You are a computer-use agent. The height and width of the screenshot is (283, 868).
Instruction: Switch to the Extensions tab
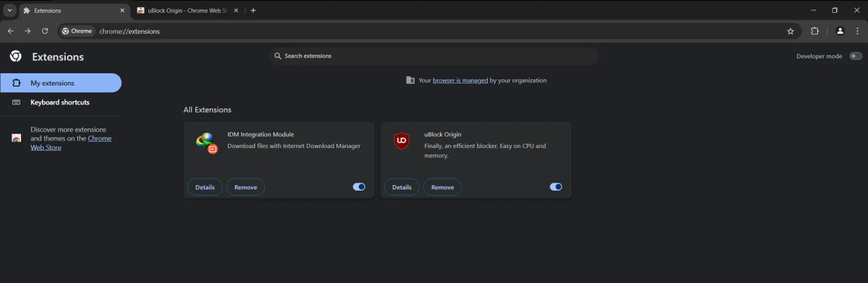point(73,10)
